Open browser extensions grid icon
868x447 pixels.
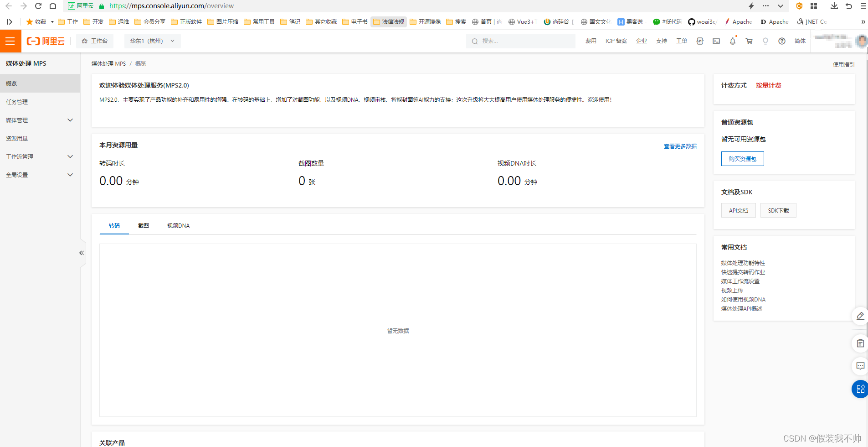(814, 6)
